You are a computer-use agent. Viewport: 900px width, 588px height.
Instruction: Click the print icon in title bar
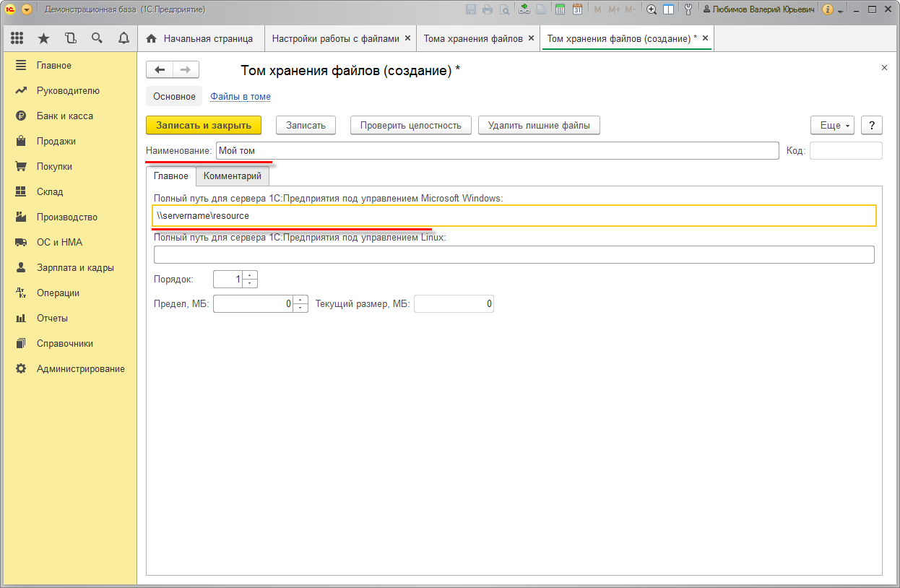click(488, 9)
